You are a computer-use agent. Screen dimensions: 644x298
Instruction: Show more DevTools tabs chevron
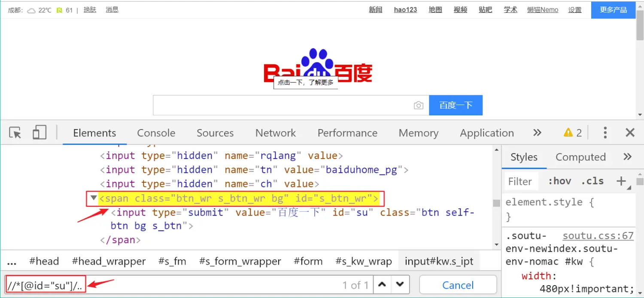pyautogui.click(x=537, y=132)
